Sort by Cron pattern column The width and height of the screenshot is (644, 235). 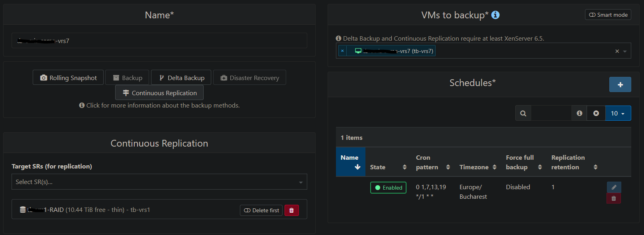433,163
